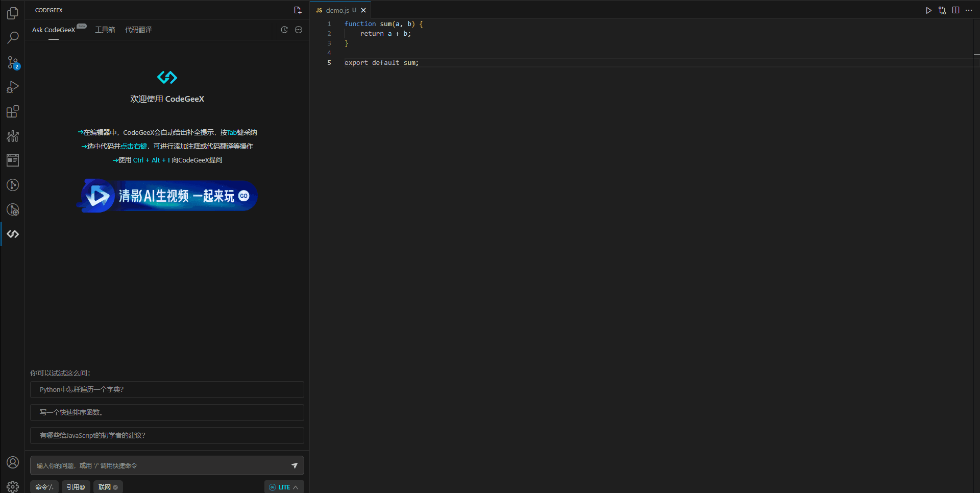The height and width of the screenshot is (493, 980).
Task: Send the message with the paper-plane icon
Action: click(295, 465)
